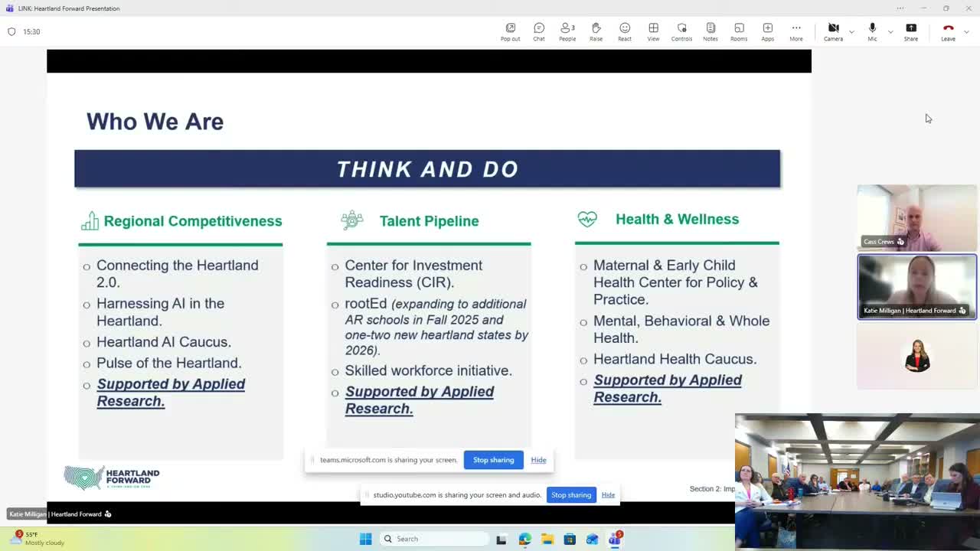Pop out the meeting window
Screen dimensions: 980x551
coord(510,31)
